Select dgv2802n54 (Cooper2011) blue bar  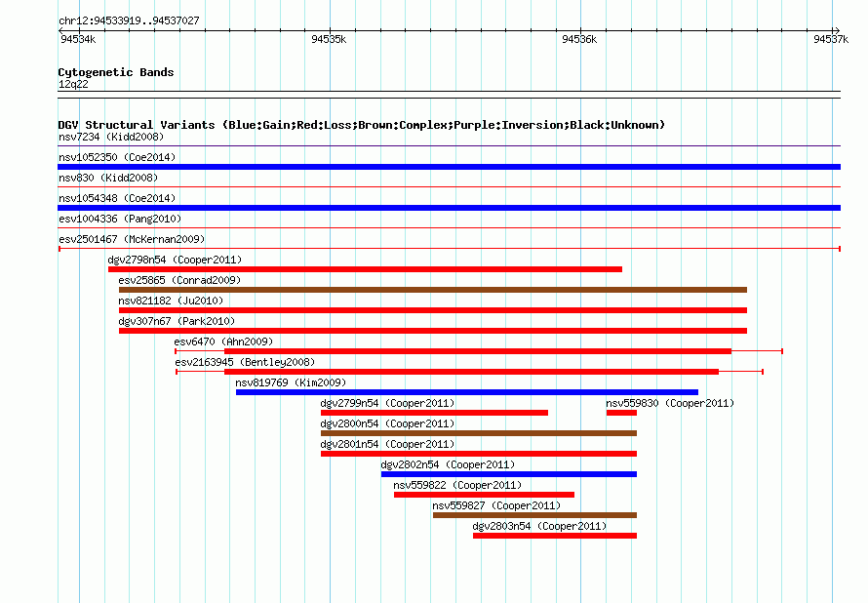[x=509, y=474]
